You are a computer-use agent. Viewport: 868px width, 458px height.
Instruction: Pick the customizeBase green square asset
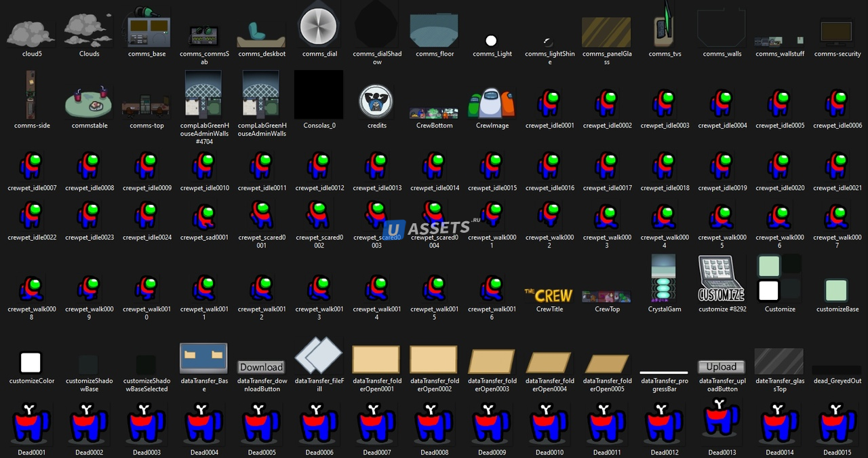click(x=837, y=290)
